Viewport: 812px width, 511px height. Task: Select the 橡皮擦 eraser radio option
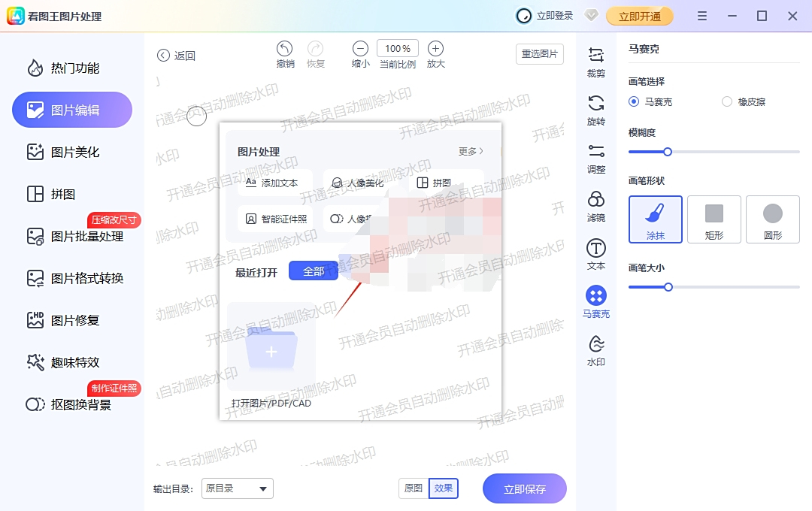727,101
